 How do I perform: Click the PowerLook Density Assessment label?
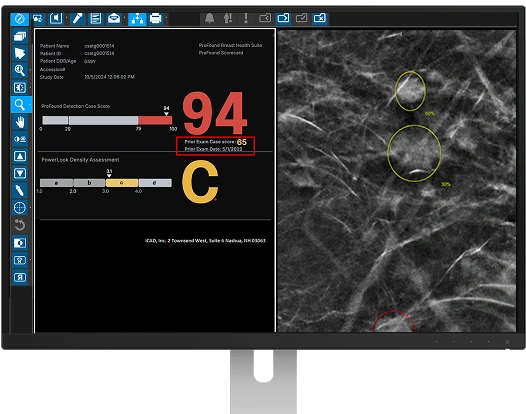80,160
